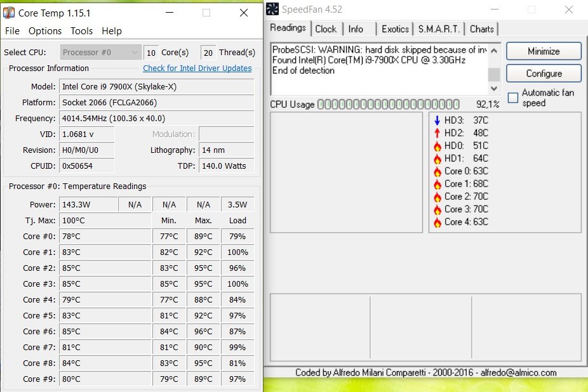Click the Configure button in SpeedFan
Viewport: 588px width, 392px height.
pos(544,74)
